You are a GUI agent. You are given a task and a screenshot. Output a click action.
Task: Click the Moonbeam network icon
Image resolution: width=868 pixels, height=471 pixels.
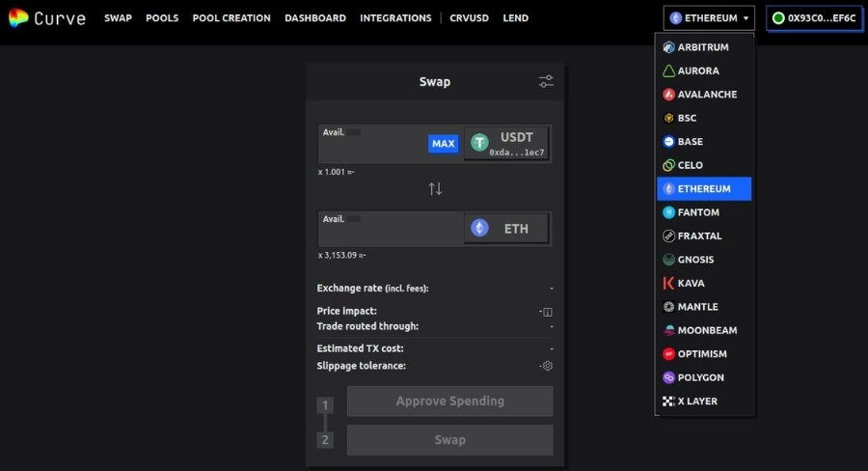[x=668, y=330]
